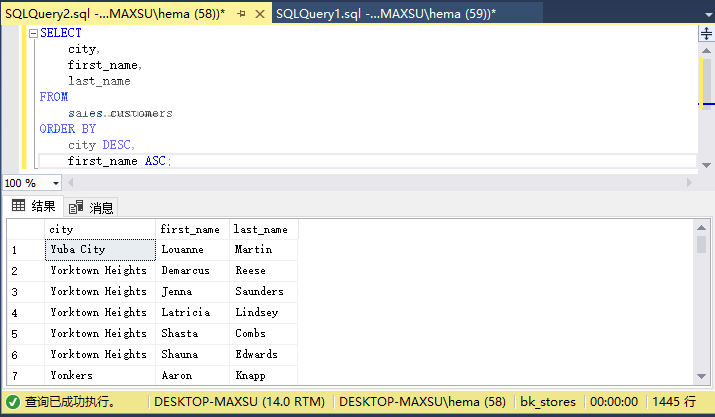This screenshot has height=417, width=715.
Task: Click the results grid icon
Action: point(19,206)
